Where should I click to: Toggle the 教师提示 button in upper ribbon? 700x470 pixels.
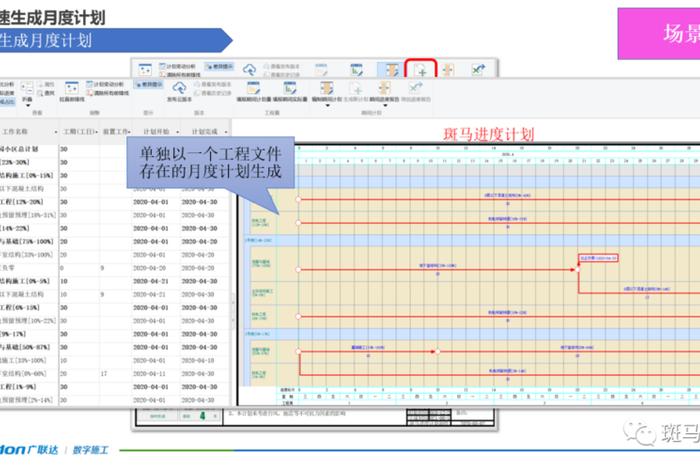pos(219,68)
